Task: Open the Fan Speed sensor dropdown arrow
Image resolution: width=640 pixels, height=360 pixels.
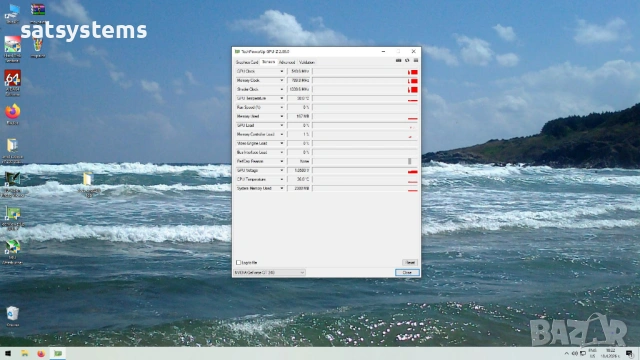Action: pyautogui.click(x=281, y=107)
